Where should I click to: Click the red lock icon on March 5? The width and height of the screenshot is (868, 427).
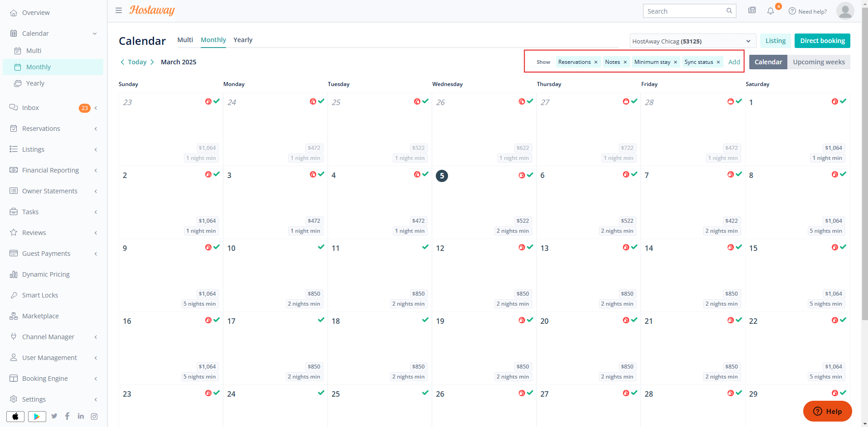[522, 175]
